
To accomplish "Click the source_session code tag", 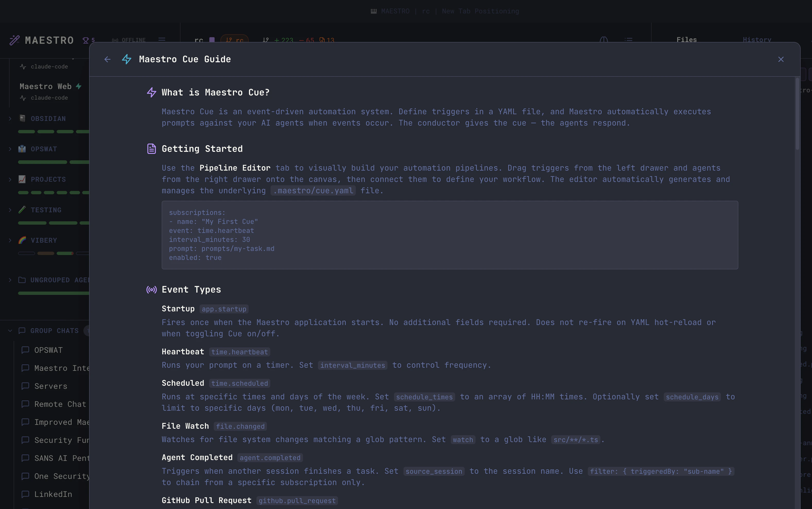I will point(434,472).
